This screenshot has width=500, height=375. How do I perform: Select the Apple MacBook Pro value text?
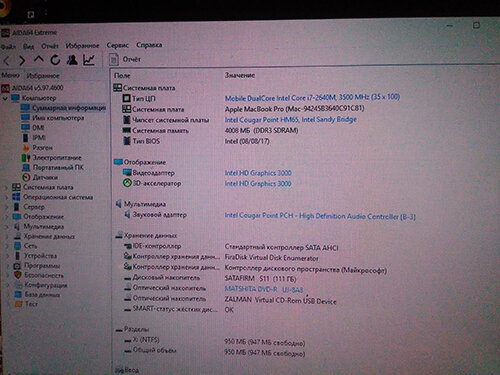pyautogui.click(x=294, y=109)
